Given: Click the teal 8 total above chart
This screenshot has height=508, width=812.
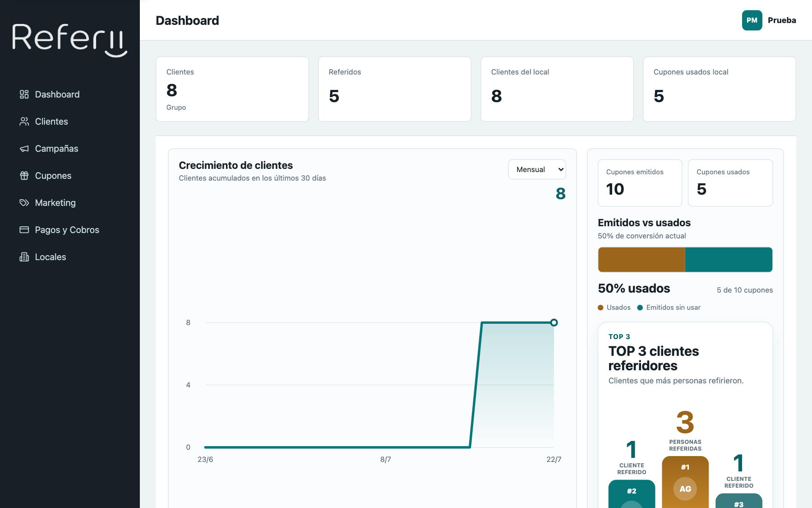Looking at the screenshot, I should (x=561, y=194).
